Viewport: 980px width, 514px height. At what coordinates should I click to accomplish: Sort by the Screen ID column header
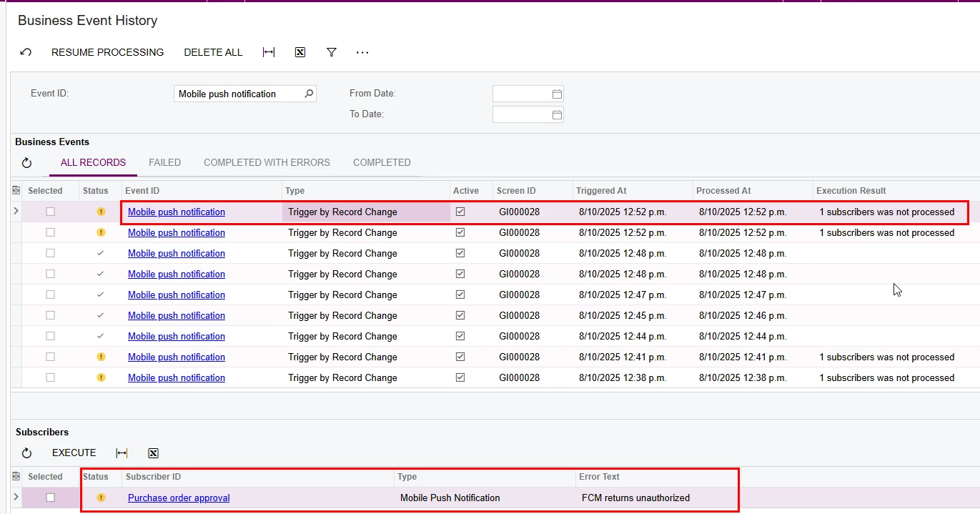pyautogui.click(x=533, y=191)
